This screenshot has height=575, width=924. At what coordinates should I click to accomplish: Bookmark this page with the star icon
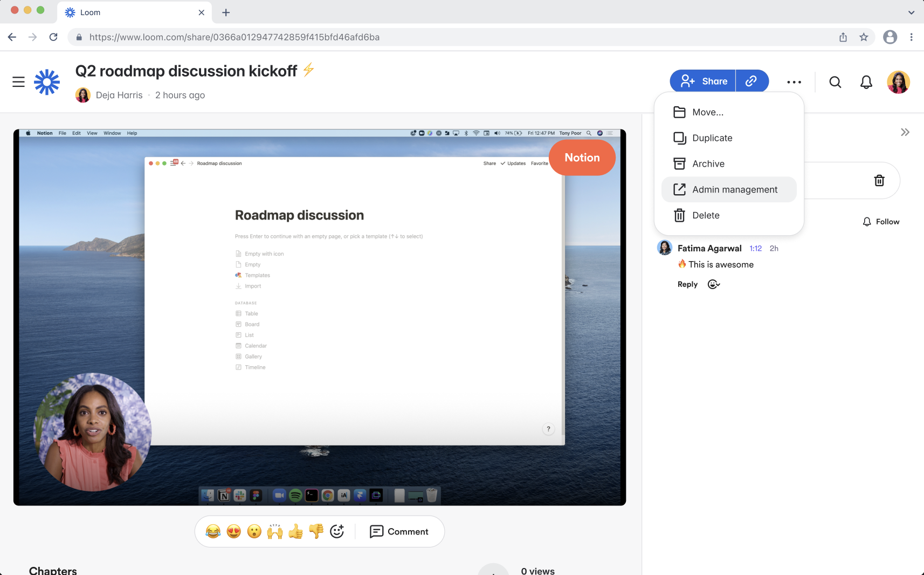(x=864, y=37)
